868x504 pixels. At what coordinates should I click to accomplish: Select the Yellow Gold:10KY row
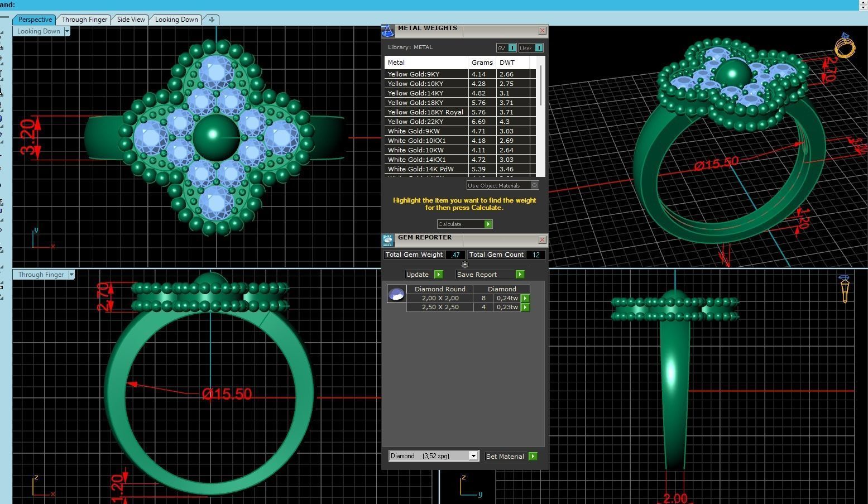click(460, 84)
